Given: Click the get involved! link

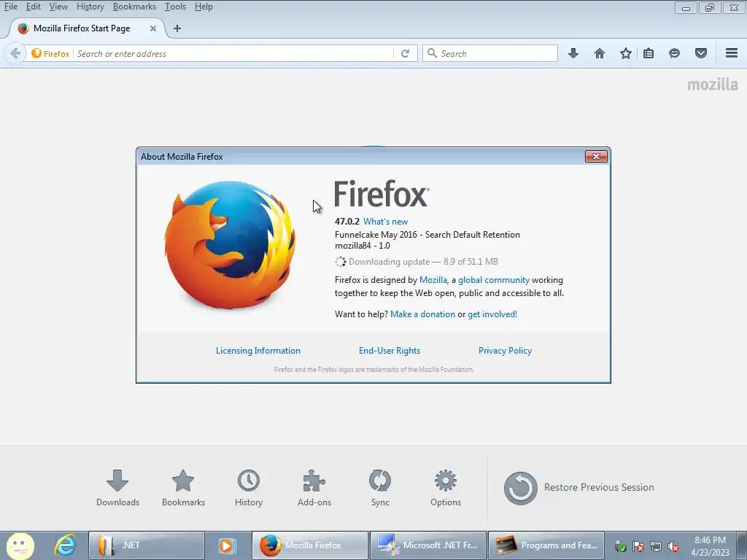Looking at the screenshot, I should point(492,314).
